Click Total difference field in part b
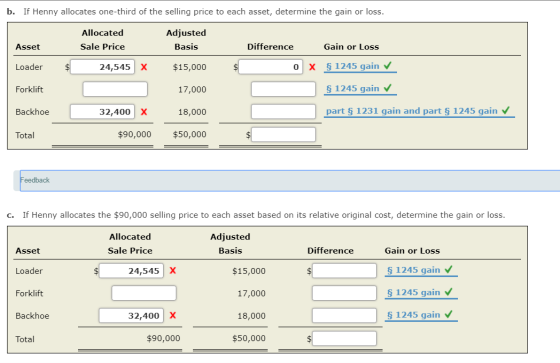Viewport: 560px width, 363px height. (283, 135)
